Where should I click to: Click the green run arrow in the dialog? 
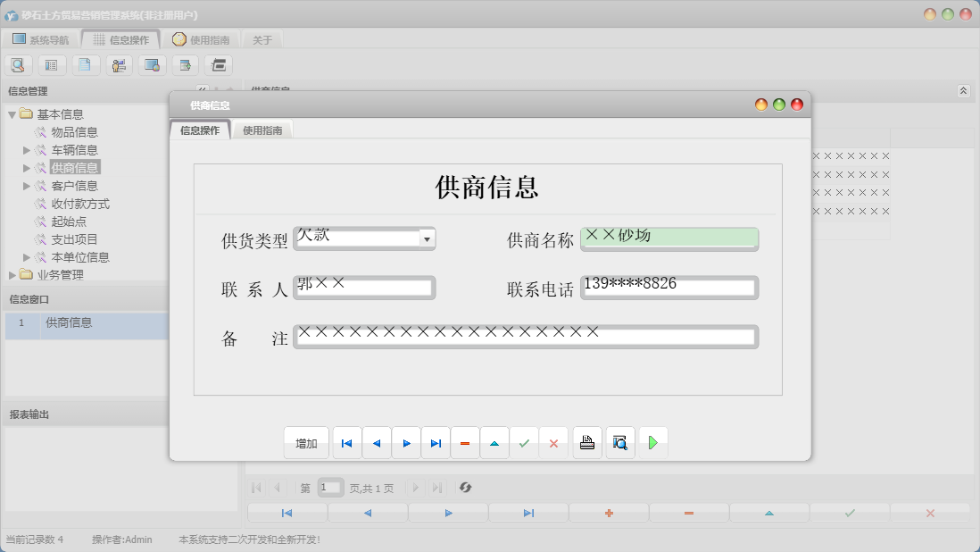pyautogui.click(x=652, y=441)
